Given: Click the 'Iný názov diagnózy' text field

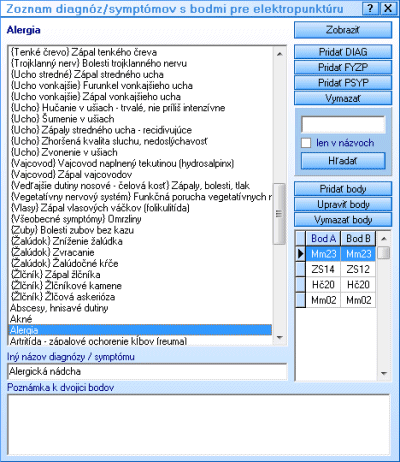Looking at the screenshot, I should tap(147, 371).
